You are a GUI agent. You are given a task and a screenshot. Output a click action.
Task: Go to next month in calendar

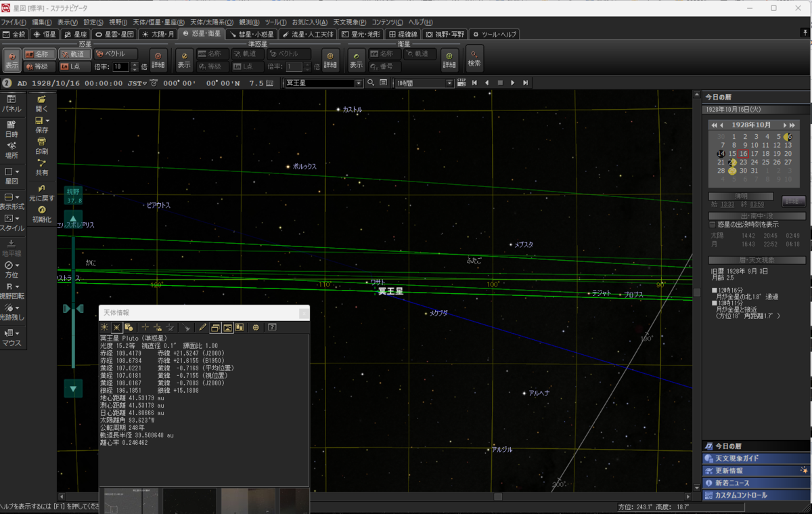point(786,125)
